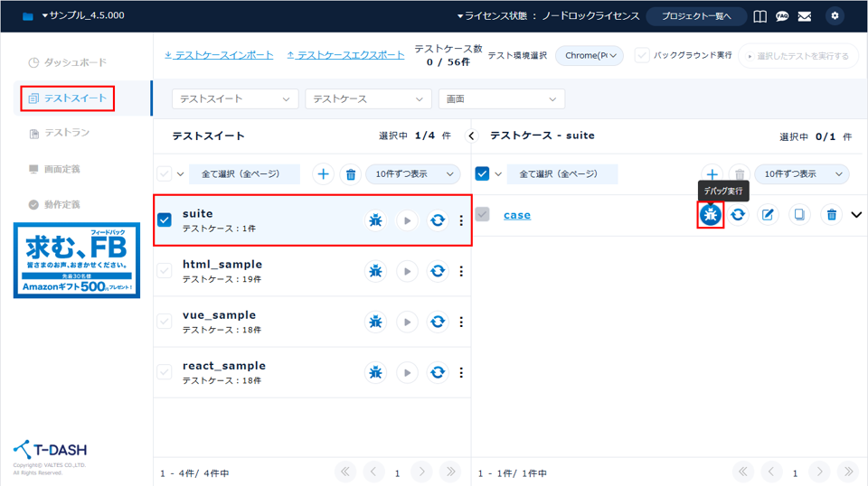Click refresh icon on vue_sample row
This screenshot has width=868, height=486.
tap(438, 322)
